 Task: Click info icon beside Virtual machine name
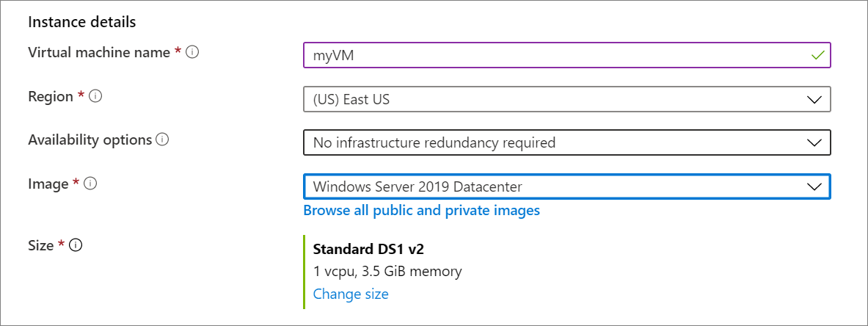click(x=192, y=53)
